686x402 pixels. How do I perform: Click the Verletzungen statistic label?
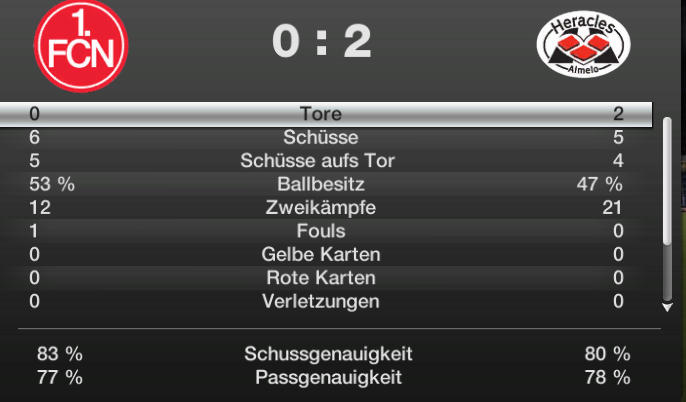coord(320,301)
